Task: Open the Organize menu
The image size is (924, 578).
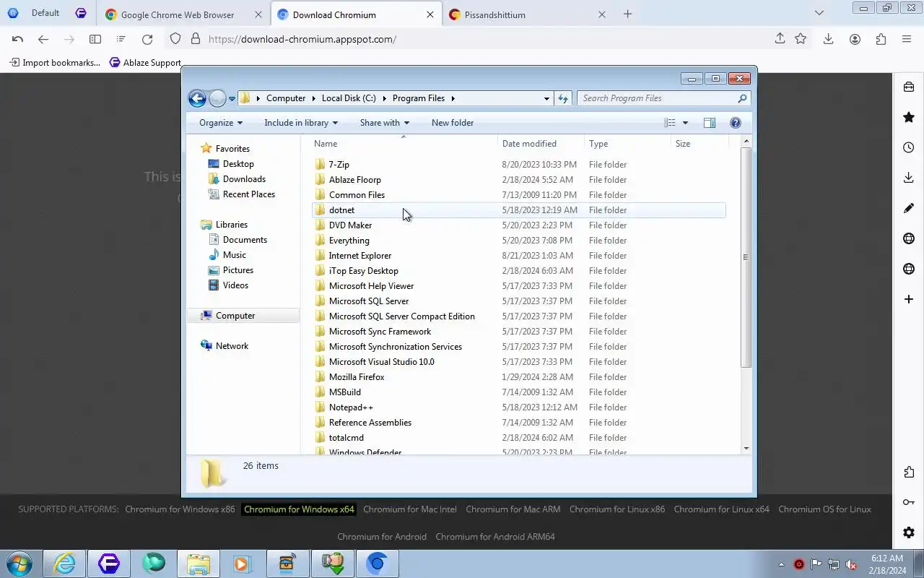Action: tap(221, 123)
